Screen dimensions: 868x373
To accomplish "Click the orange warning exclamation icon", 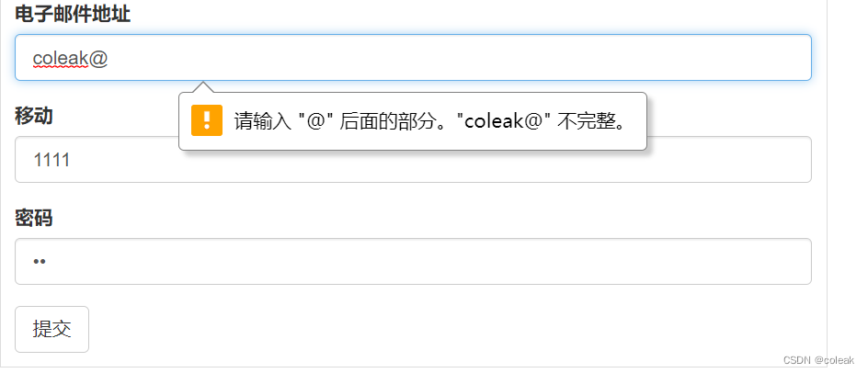I will [x=207, y=120].
